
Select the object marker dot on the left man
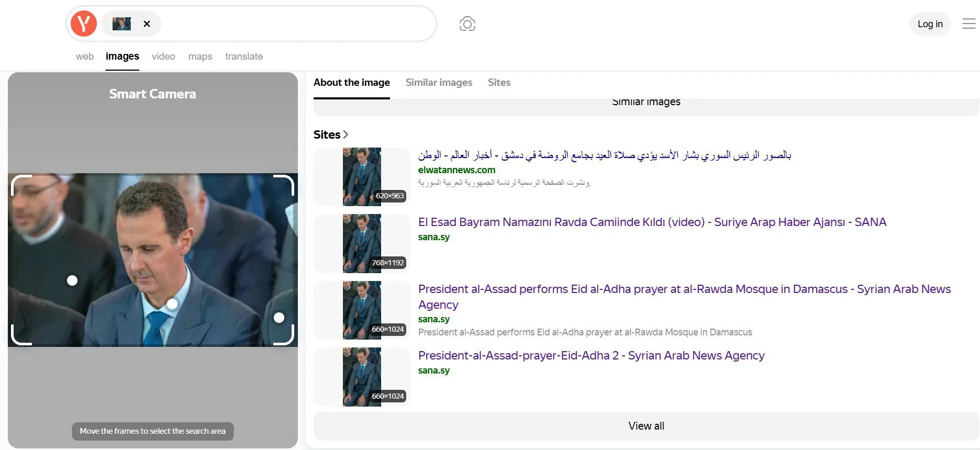click(x=72, y=280)
